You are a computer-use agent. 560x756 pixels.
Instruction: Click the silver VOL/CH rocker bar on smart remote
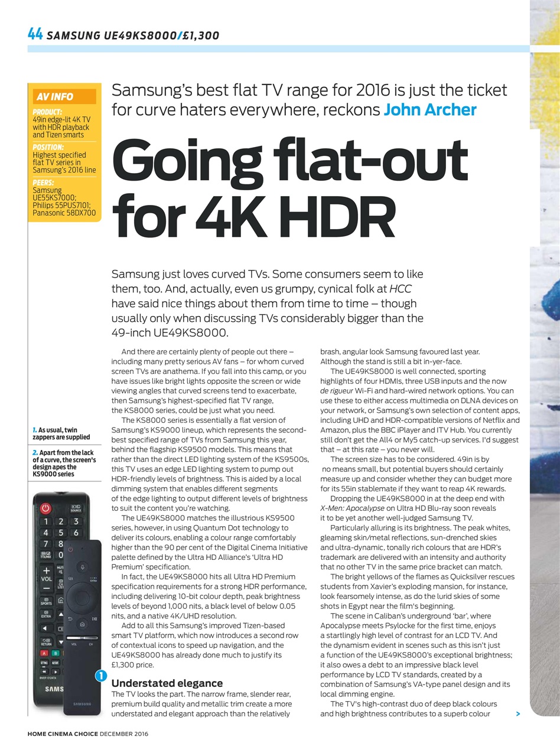click(82, 638)
